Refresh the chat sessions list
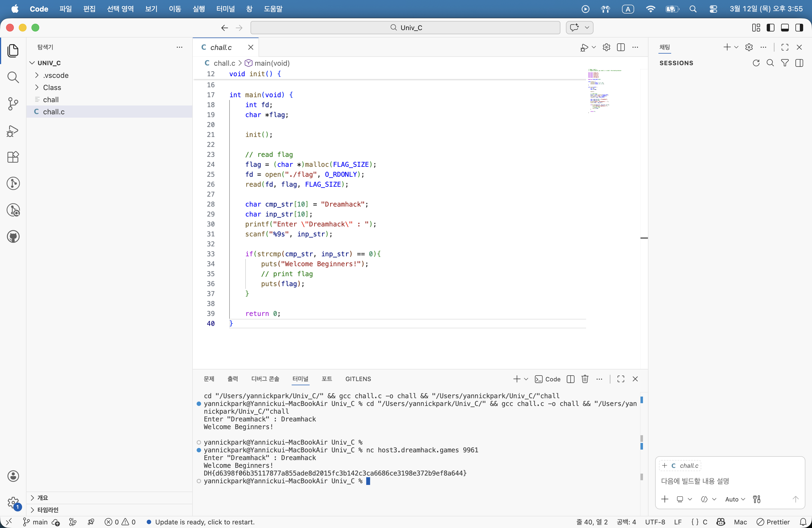 pos(756,63)
